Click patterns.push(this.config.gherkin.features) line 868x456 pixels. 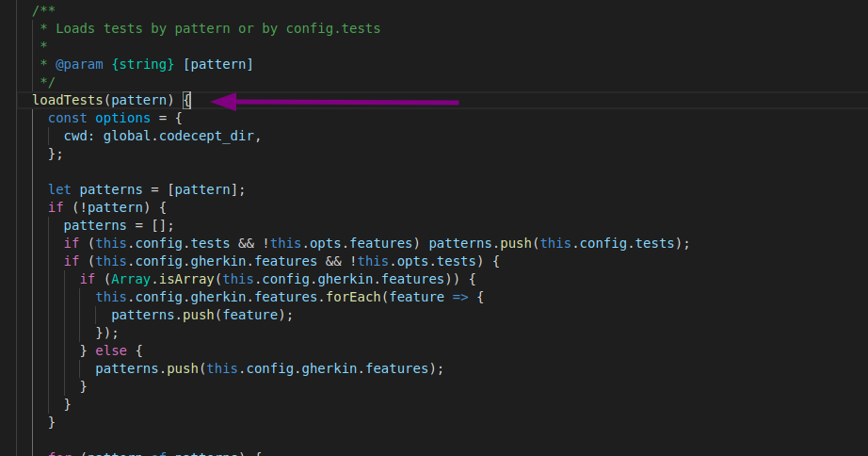coord(268,368)
